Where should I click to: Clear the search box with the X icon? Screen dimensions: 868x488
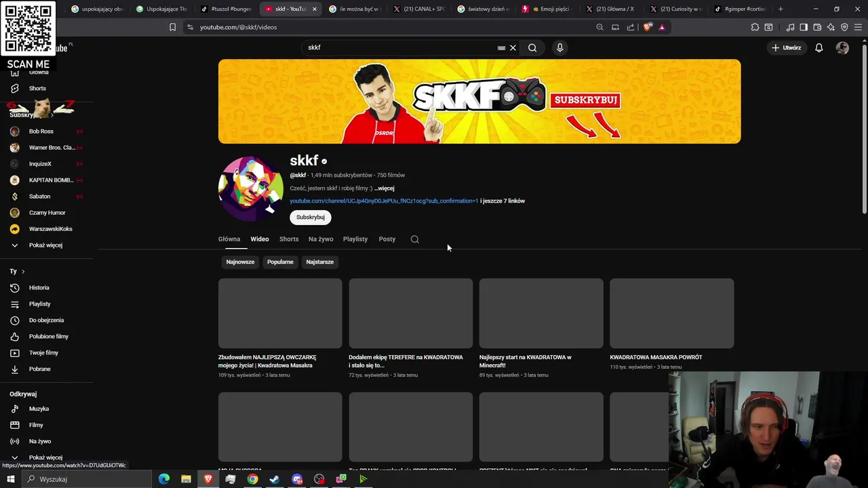coord(513,47)
